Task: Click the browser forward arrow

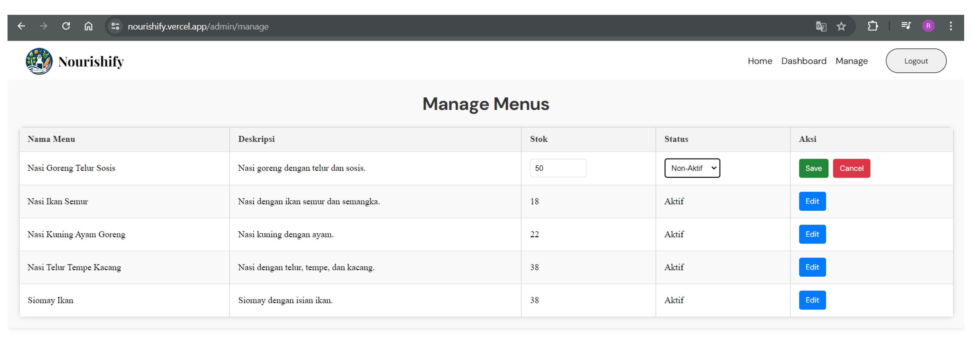Action: pyautogui.click(x=43, y=26)
